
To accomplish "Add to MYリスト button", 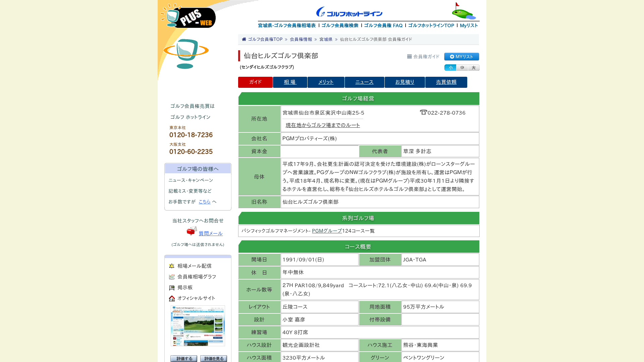I will [462, 57].
